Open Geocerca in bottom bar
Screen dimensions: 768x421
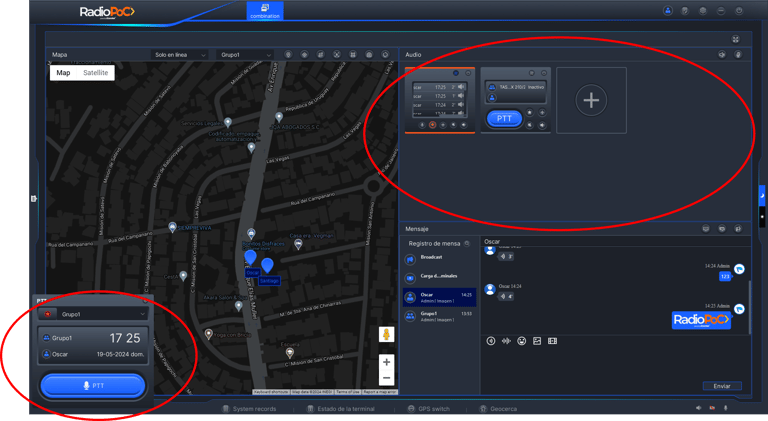pos(498,409)
